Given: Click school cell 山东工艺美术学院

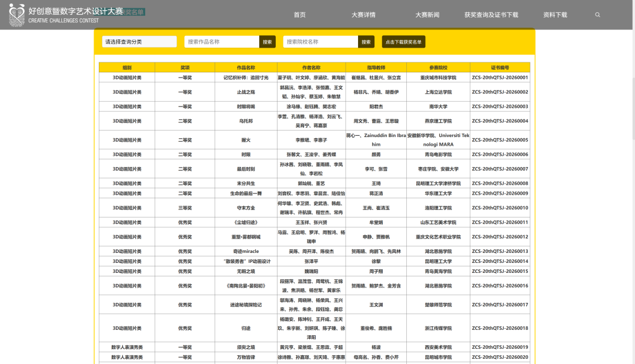Looking at the screenshot, I should [438, 222].
